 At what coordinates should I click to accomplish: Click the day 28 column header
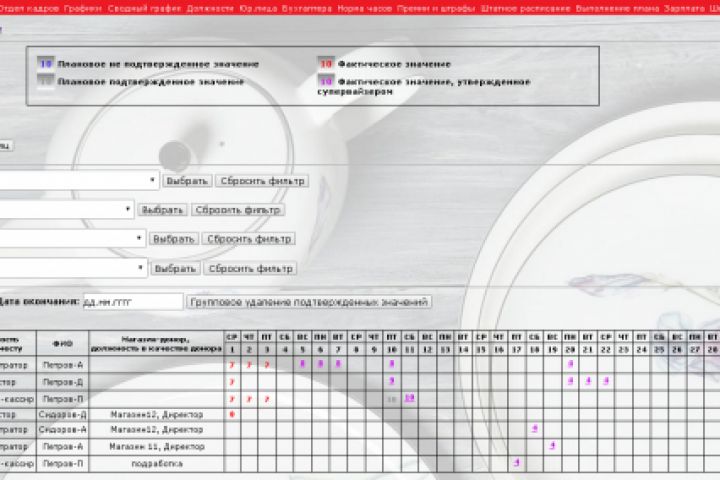(x=712, y=350)
